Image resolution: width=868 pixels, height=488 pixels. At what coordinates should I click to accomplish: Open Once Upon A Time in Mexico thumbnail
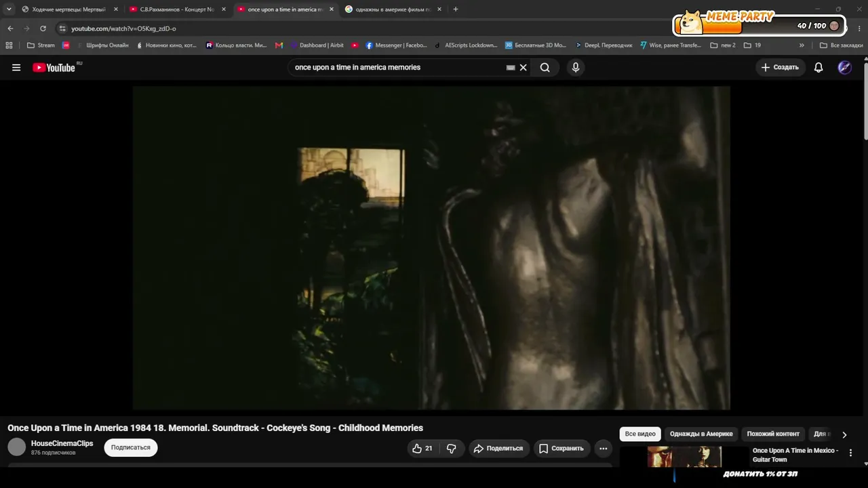(x=684, y=457)
